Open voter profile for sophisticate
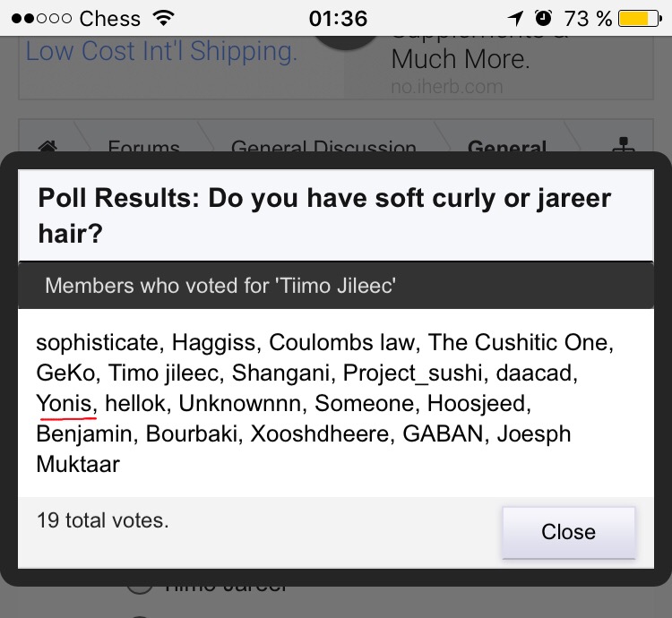This screenshot has width=672, height=618. (x=98, y=342)
